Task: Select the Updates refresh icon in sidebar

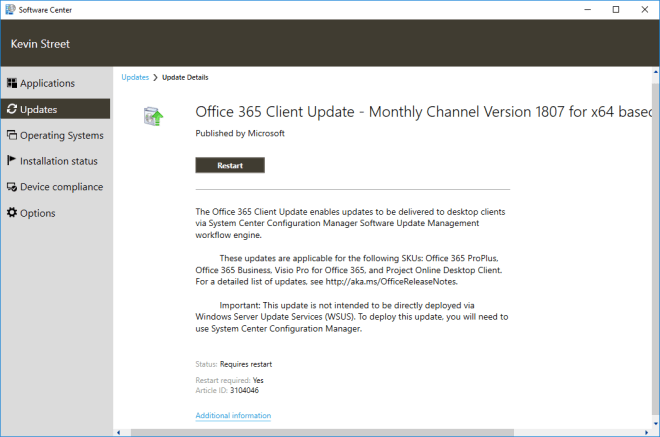Action: pyautogui.click(x=12, y=109)
